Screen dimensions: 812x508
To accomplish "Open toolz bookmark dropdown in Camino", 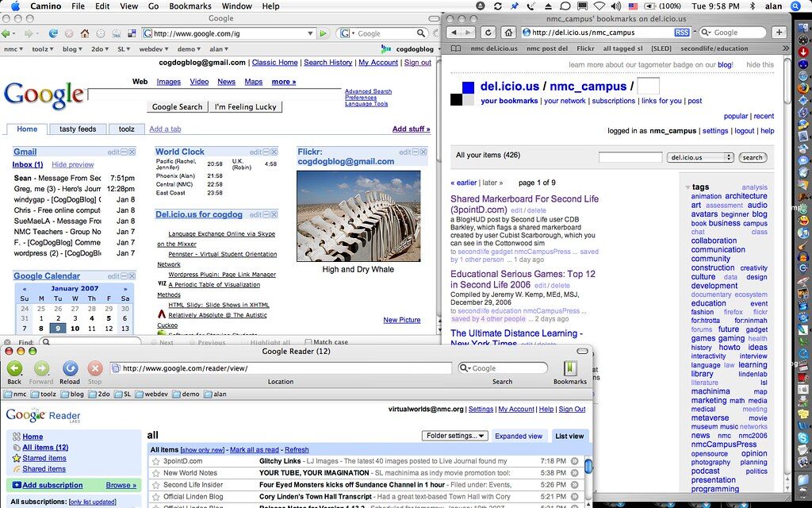I will coord(43,48).
